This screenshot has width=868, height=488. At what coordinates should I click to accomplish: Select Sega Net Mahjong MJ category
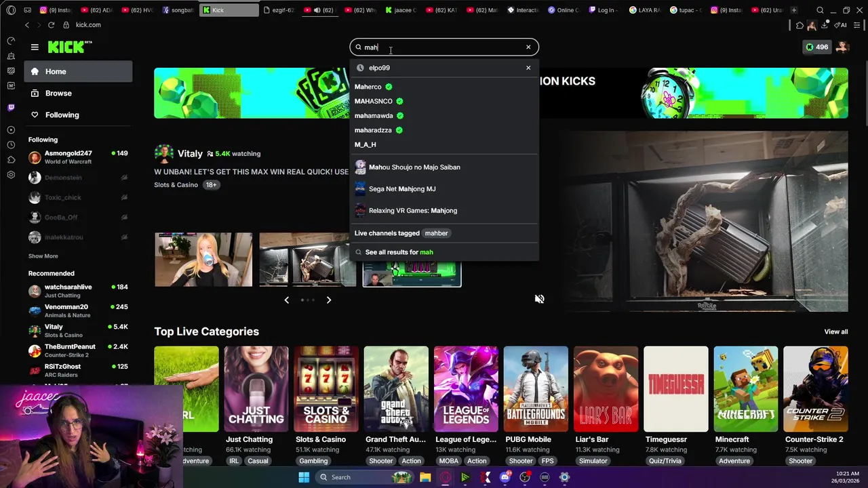click(x=444, y=189)
